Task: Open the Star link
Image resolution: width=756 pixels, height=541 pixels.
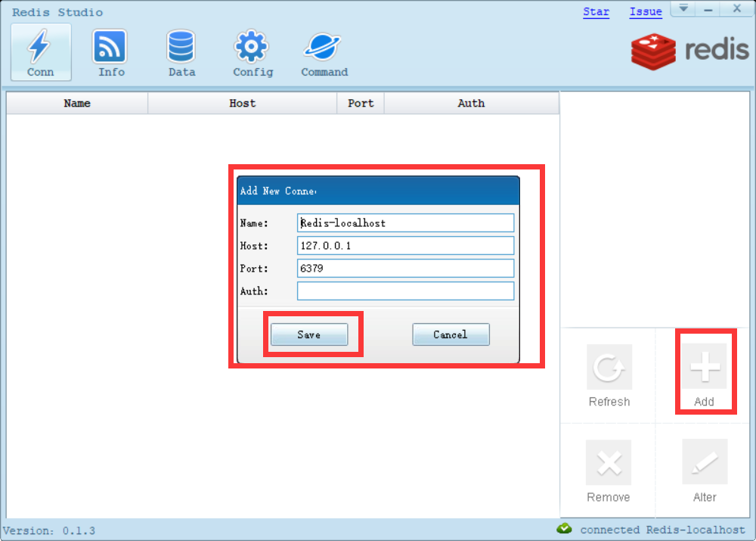Action: pos(596,11)
